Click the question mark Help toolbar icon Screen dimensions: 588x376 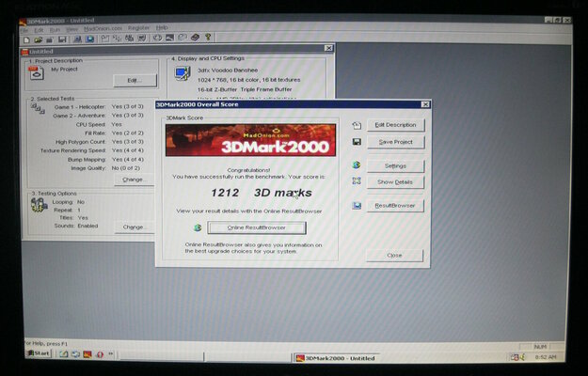click(x=207, y=39)
